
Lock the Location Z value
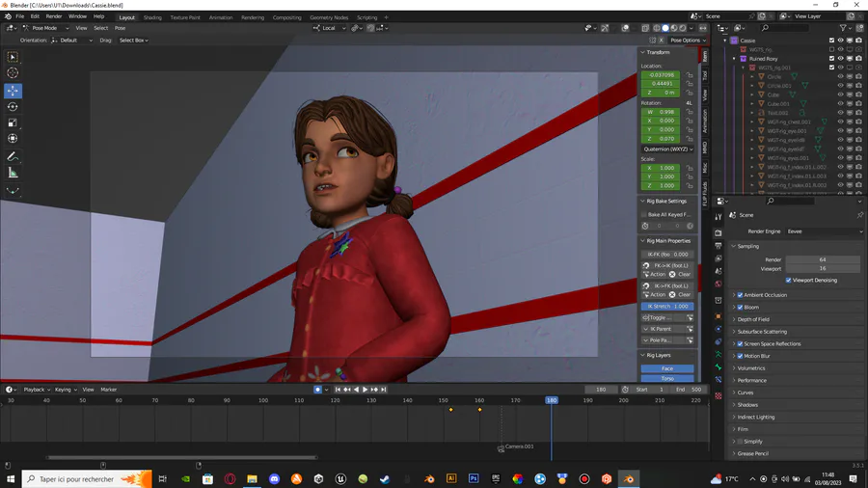[690, 93]
